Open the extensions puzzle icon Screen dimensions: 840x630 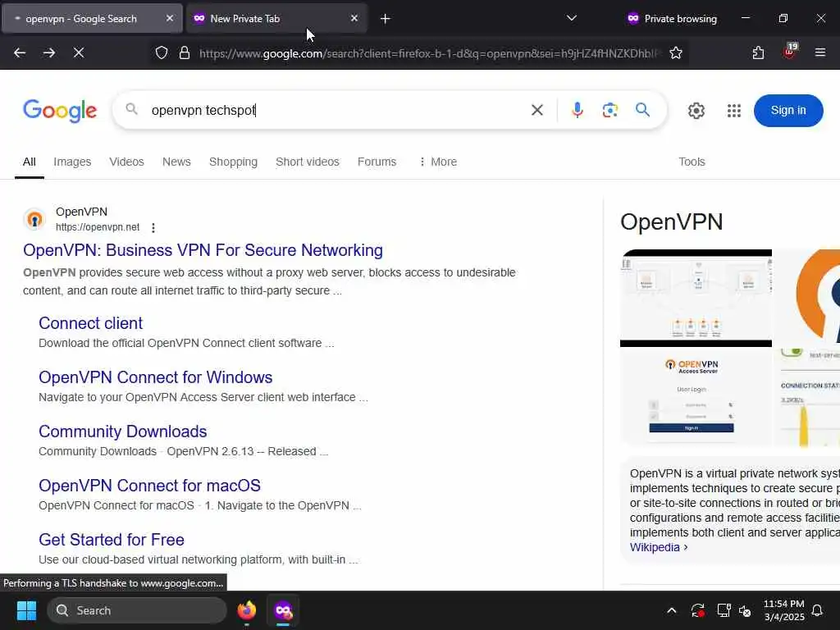758,52
